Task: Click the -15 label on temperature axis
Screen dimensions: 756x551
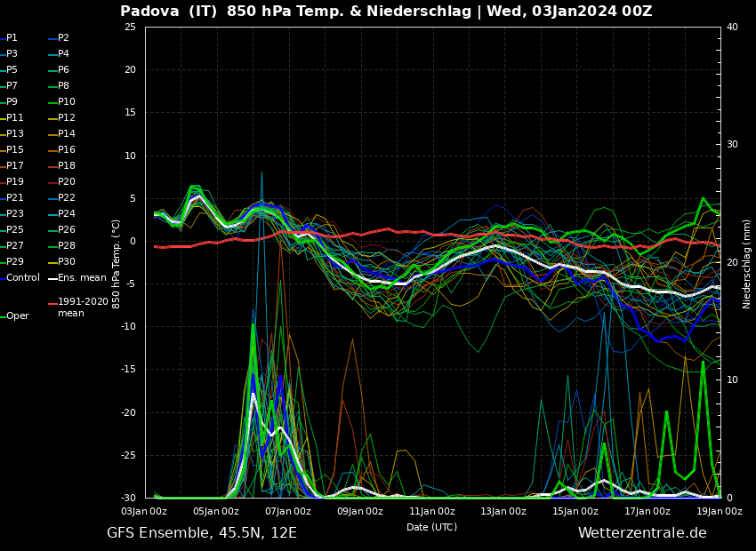Action: [128, 370]
